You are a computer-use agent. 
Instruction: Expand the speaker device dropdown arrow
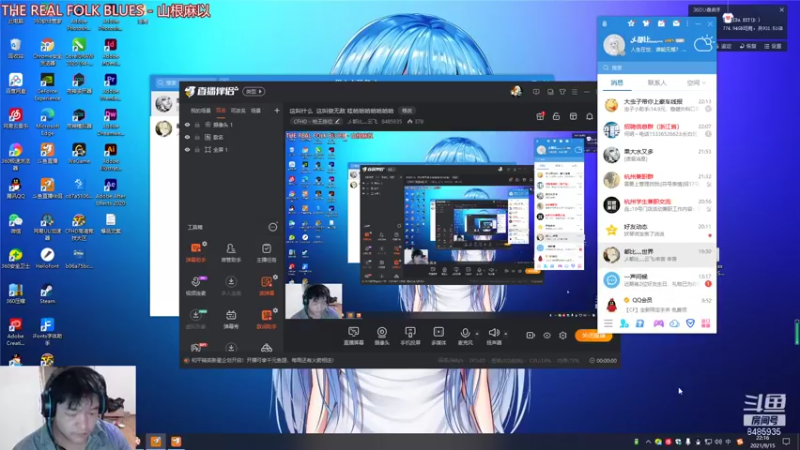pyautogui.click(x=506, y=334)
